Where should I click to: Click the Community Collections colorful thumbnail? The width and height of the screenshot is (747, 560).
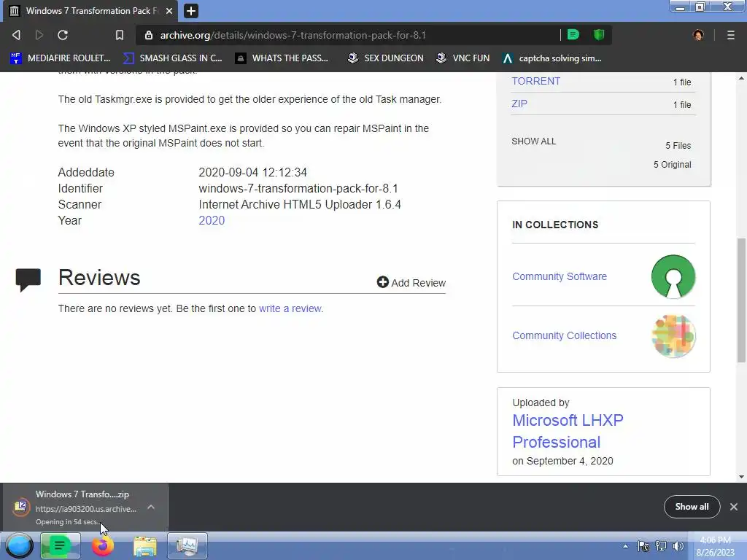(673, 335)
